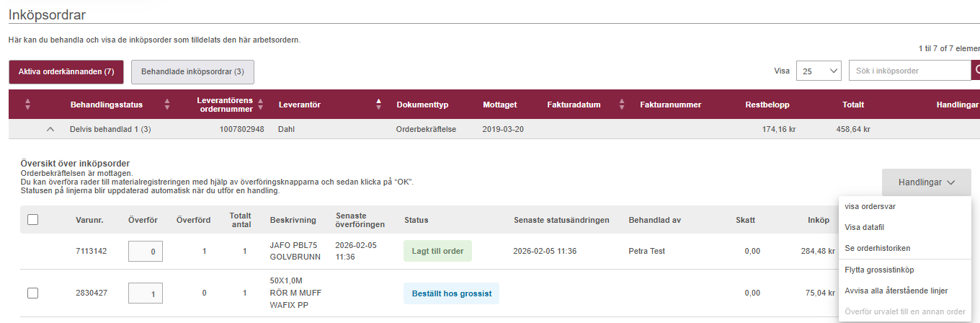Collapse the Delvis behandlad order row
The height and width of the screenshot is (323, 980).
[50, 129]
